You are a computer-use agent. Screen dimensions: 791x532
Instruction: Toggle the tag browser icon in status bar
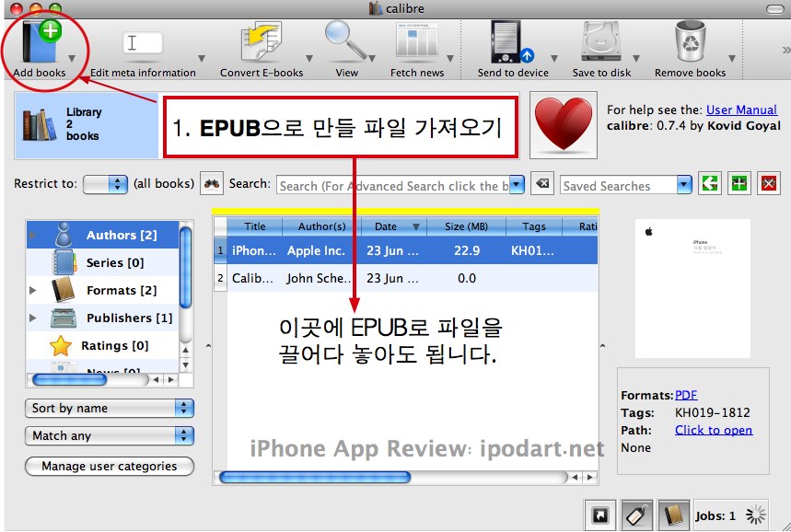pos(637,515)
